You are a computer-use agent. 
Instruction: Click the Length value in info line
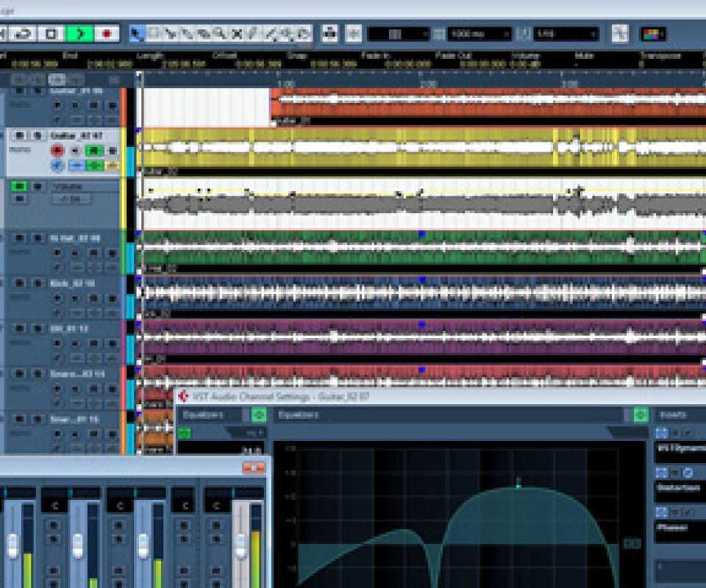(184, 65)
